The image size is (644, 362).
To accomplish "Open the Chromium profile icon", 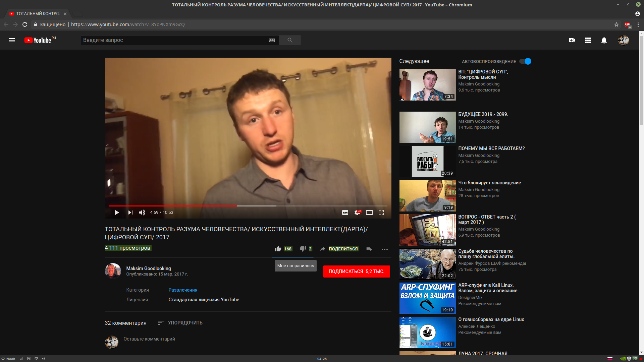I will click(x=638, y=14).
